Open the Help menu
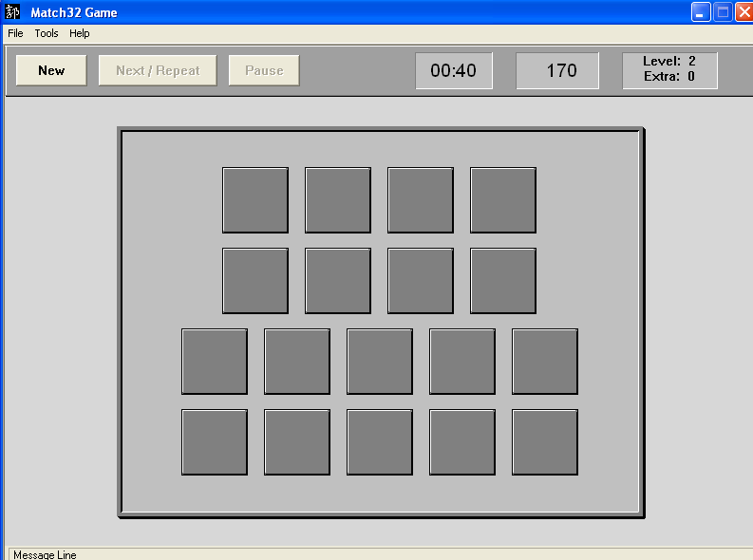 click(80, 33)
